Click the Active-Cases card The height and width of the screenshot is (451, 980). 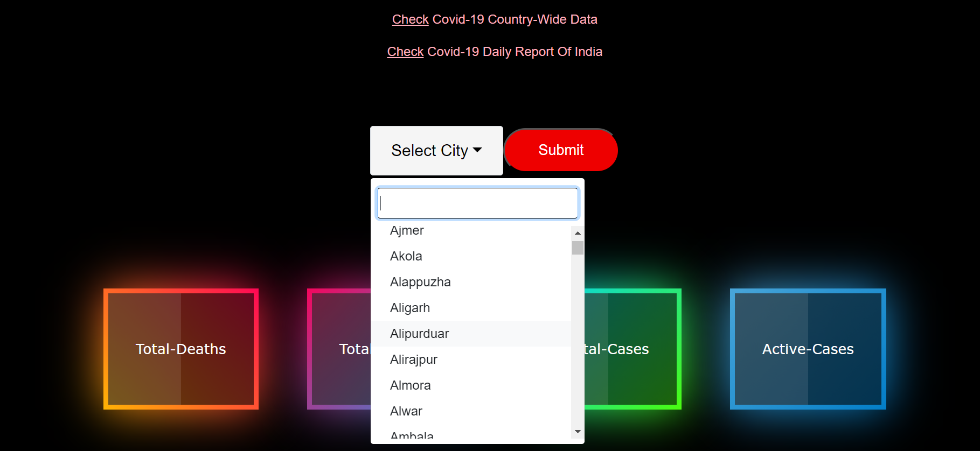[x=808, y=349]
